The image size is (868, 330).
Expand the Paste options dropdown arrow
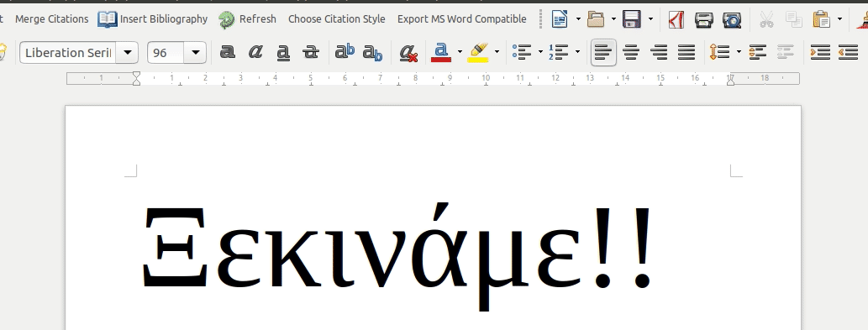coord(839,19)
